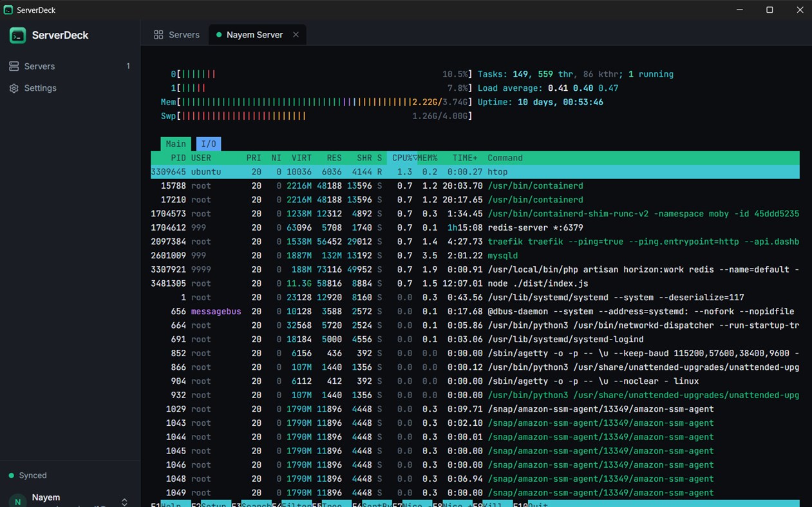812x507 pixels.
Task: Click the Mem usage bar meter
Action: [x=317, y=102]
